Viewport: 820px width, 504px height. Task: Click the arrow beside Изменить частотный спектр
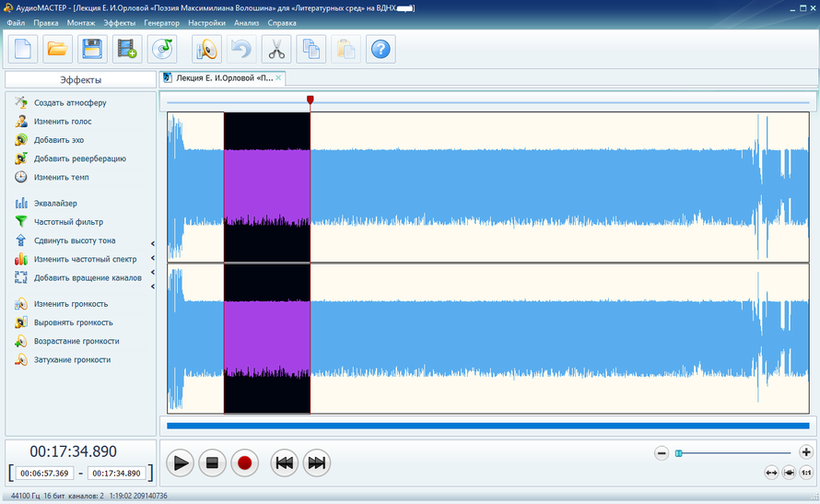click(153, 258)
